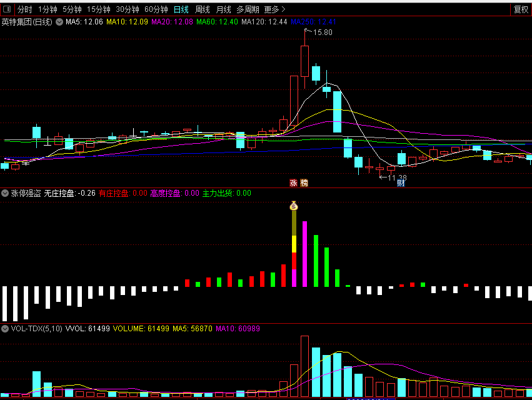This screenshot has width=532, height=400.
Task: Click the 张停强盗 indicator name
Action: pyautogui.click(x=26, y=193)
